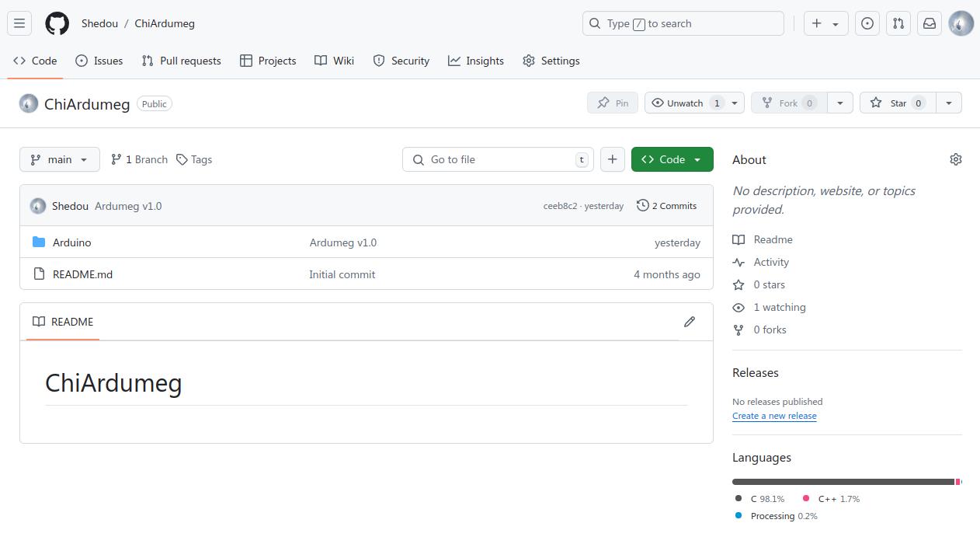The image size is (980, 551).
Task: Open the About settings gear icon
Action: [956, 159]
